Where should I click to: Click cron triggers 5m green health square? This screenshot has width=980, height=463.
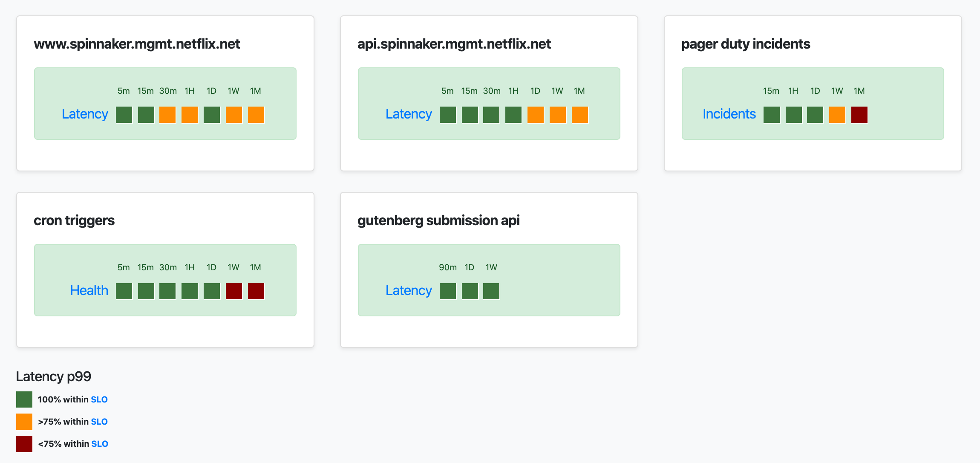(124, 291)
